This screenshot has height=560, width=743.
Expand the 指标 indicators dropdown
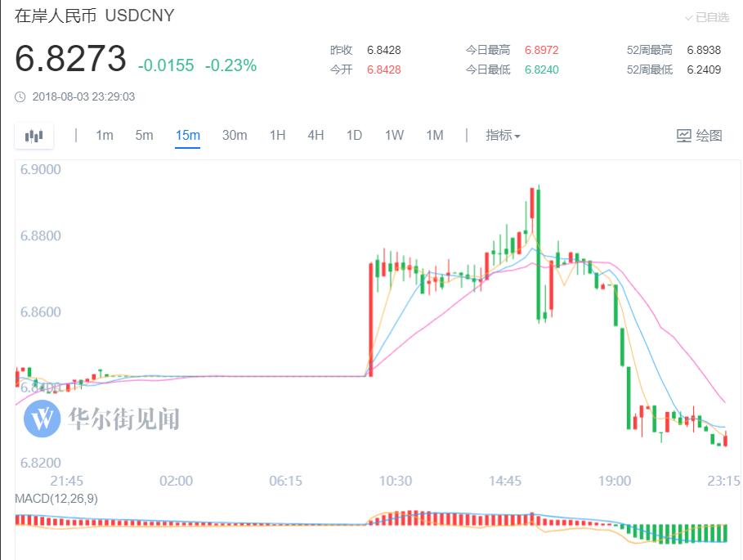[x=503, y=135]
